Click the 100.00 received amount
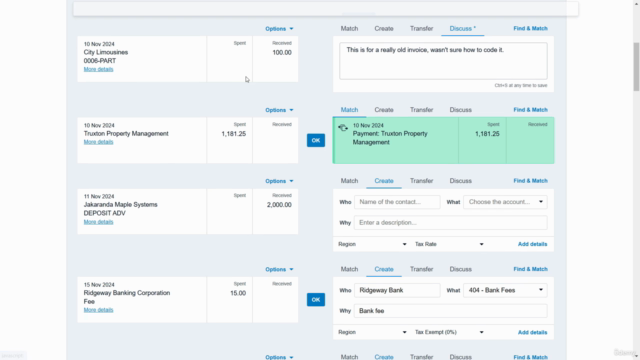640x360 pixels. (282, 53)
